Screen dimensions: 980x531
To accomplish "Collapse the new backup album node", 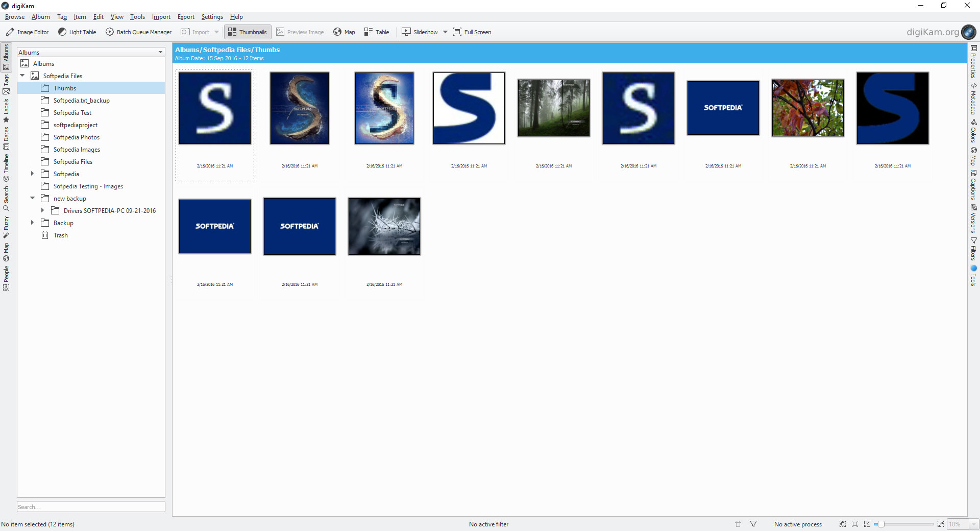I will pyautogui.click(x=32, y=198).
